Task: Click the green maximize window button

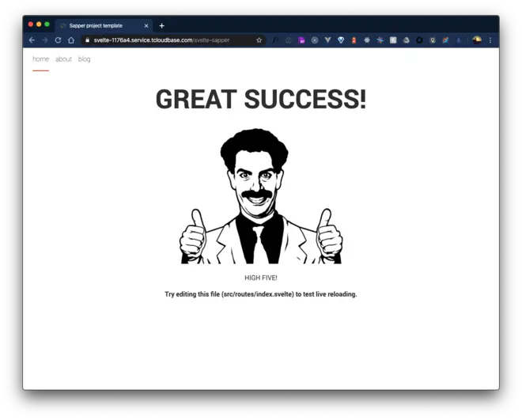Action: click(47, 25)
